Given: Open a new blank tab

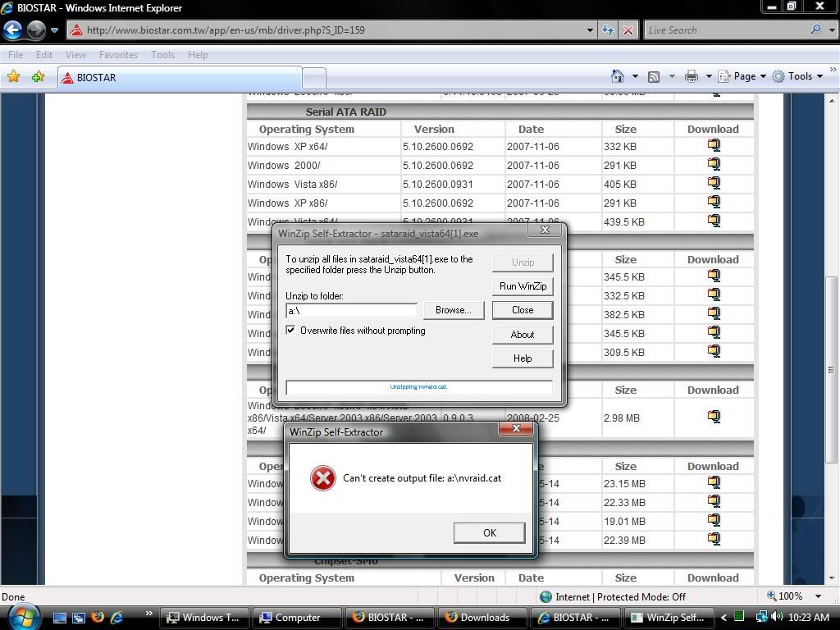Looking at the screenshot, I should click(x=314, y=78).
